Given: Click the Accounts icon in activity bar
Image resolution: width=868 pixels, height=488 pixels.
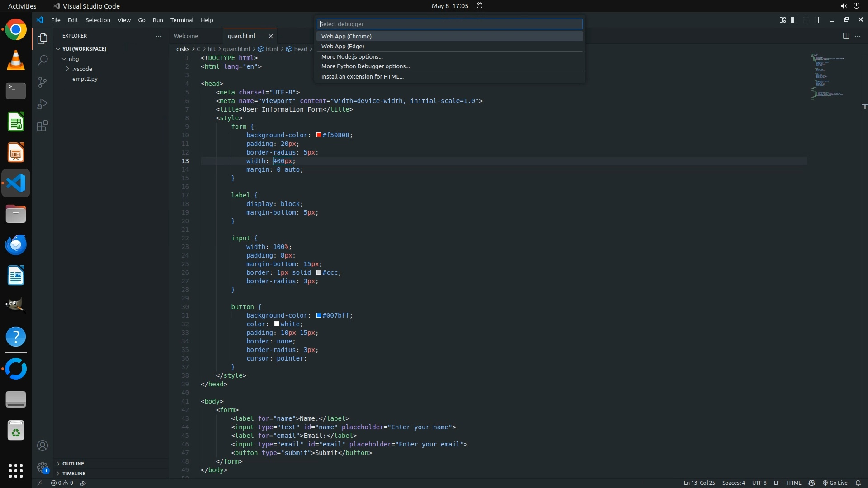Looking at the screenshot, I should [x=42, y=446].
